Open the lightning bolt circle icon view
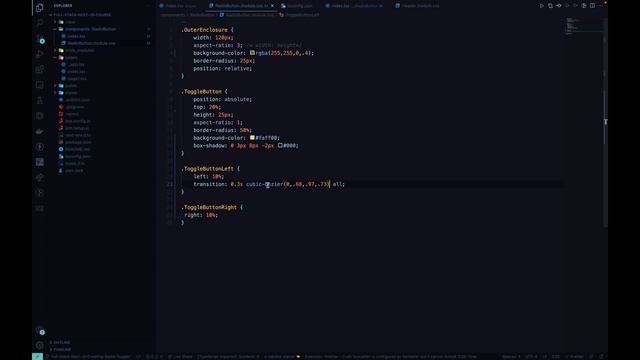Viewport: 640px width, 360px height. (x=40, y=147)
